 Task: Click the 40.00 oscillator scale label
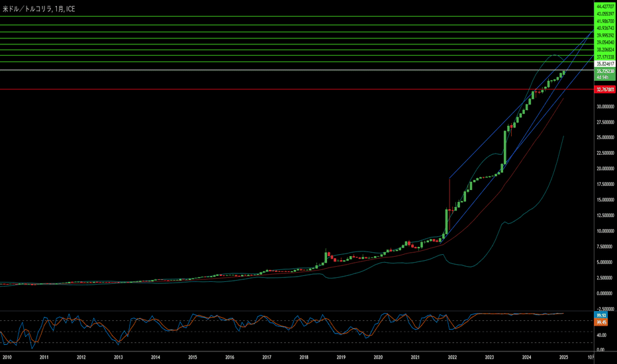point(601,336)
